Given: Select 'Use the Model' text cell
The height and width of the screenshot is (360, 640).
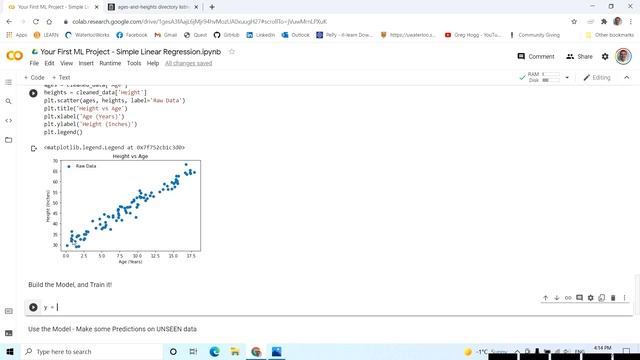Looking at the screenshot, I should coord(112,329).
